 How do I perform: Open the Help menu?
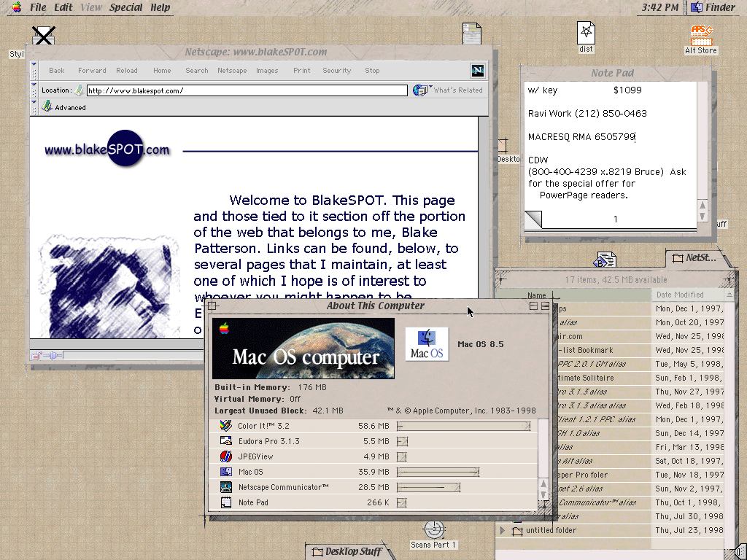pos(160,7)
